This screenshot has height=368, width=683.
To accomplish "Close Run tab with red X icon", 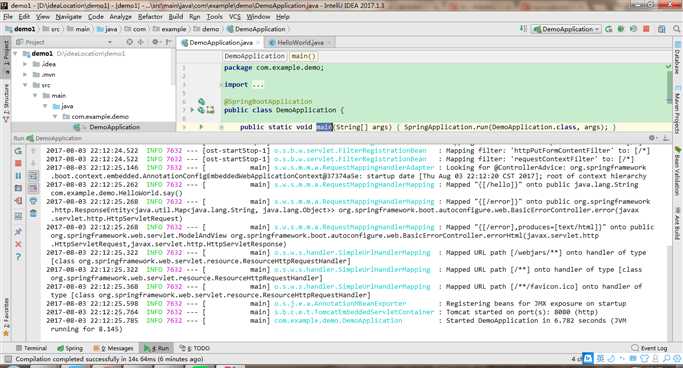I will (x=18, y=244).
